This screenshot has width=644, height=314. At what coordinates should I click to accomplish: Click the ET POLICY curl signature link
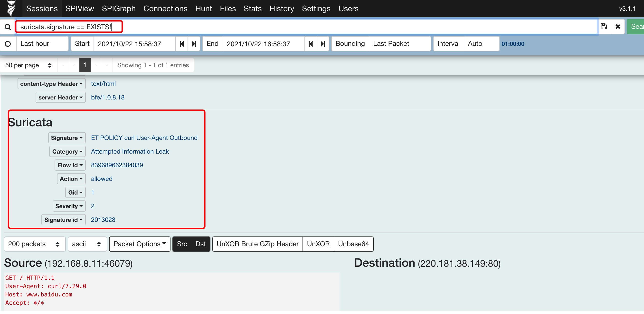tap(144, 138)
